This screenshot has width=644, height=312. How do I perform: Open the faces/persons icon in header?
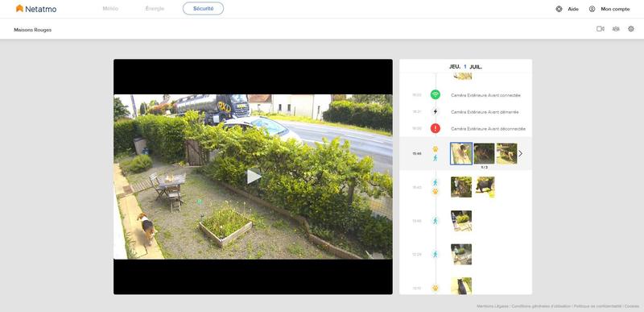(x=616, y=29)
